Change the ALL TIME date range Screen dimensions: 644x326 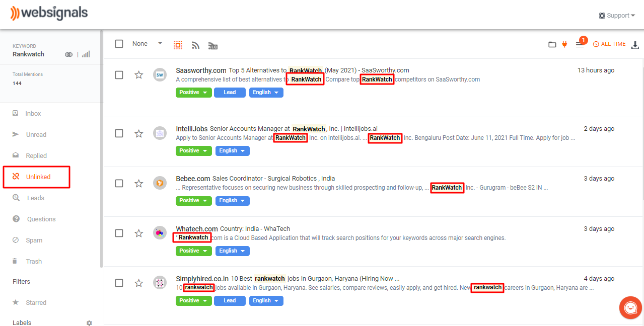click(609, 44)
